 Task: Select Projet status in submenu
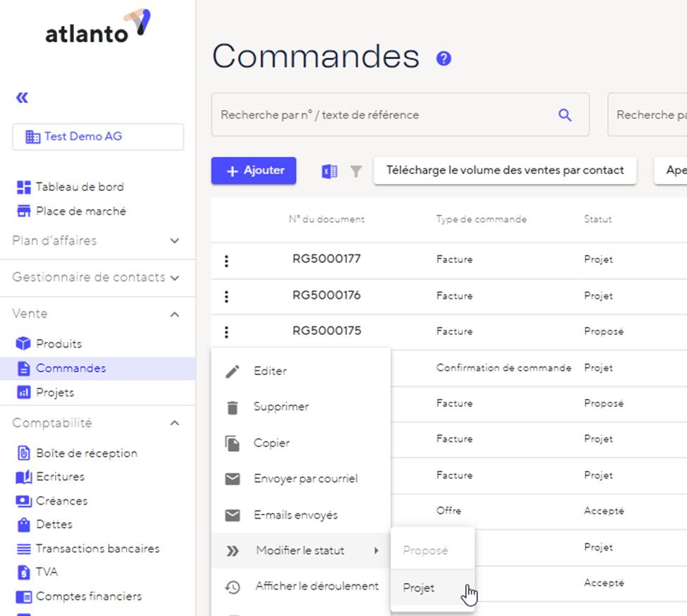click(x=419, y=588)
